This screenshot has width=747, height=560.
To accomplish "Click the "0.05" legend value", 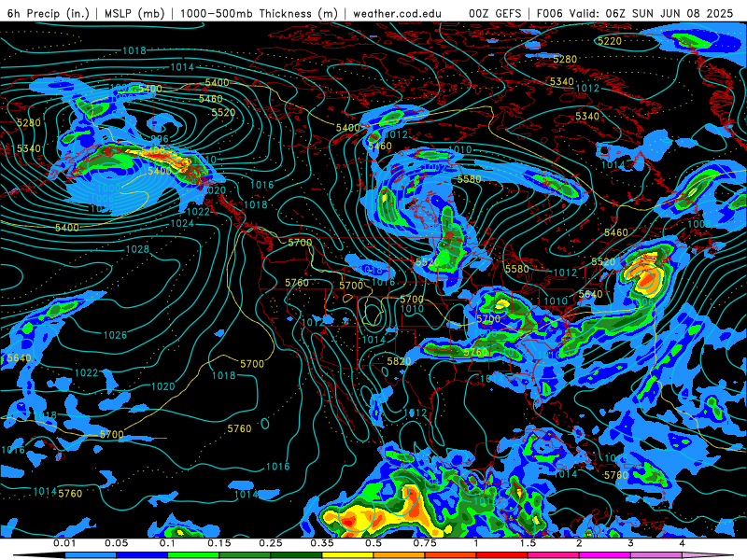I will pyautogui.click(x=116, y=543).
